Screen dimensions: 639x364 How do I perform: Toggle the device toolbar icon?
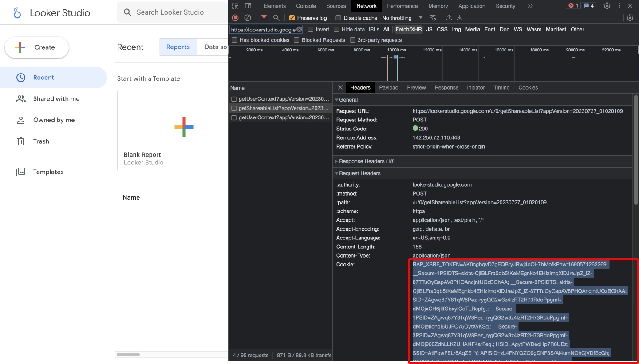[248, 6]
